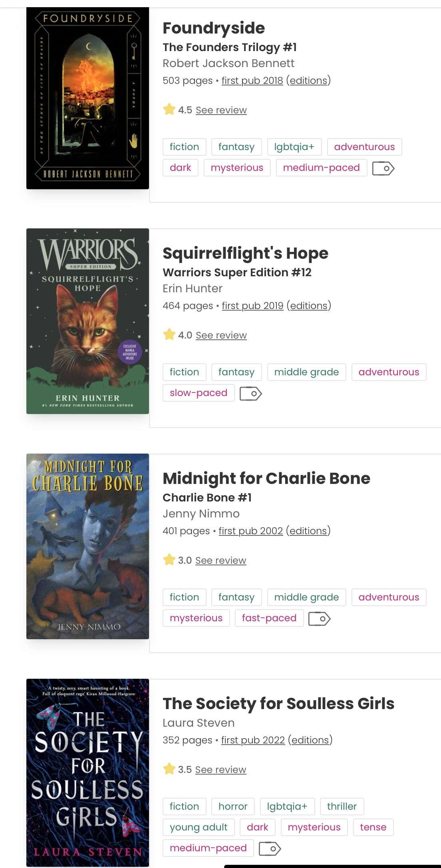
Task: View editions of Squirrelflight's Hope
Action: pyautogui.click(x=309, y=306)
